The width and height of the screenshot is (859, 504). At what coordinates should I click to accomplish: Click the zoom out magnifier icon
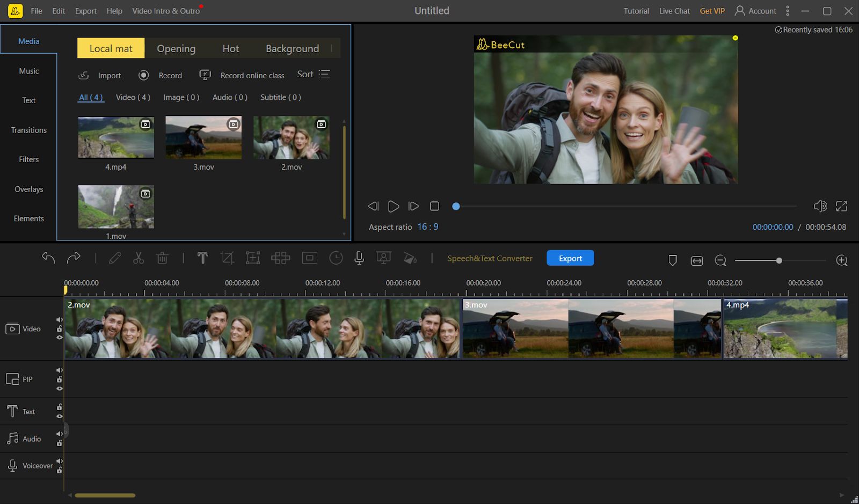pos(720,261)
